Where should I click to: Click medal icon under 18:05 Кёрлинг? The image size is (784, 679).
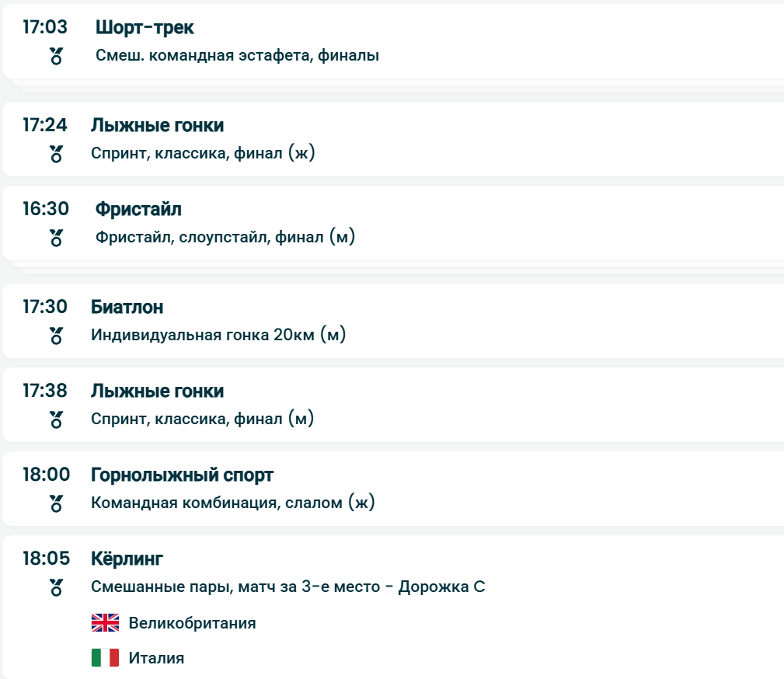[56, 587]
